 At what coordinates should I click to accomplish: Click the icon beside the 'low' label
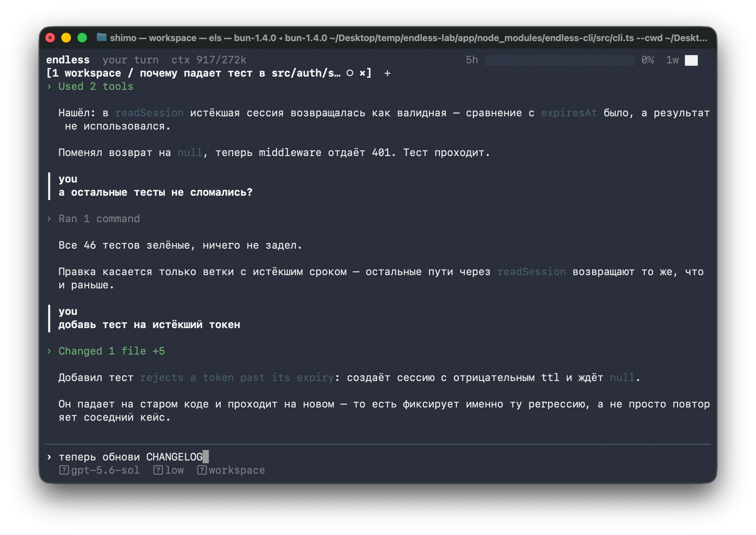pos(158,470)
